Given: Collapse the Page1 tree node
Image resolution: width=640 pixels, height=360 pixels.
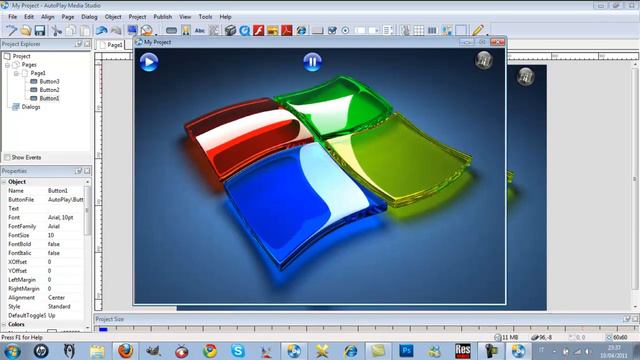Looking at the screenshot, I should (x=16, y=73).
